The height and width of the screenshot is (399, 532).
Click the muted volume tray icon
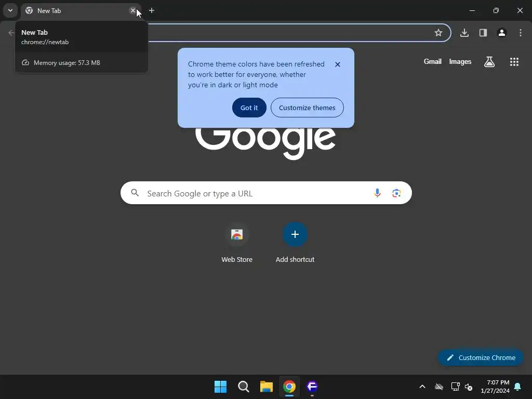tap(469, 387)
